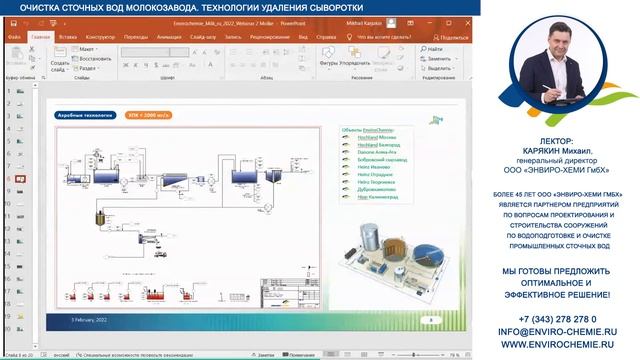Click the Michael Karpukin account avatar
This screenshot has height=360, width=640.
pyautogui.click(x=391, y=23)
